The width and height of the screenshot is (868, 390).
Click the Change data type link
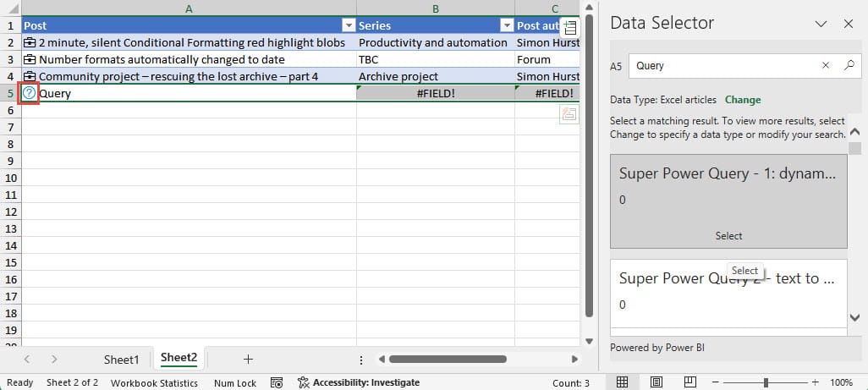742,100
